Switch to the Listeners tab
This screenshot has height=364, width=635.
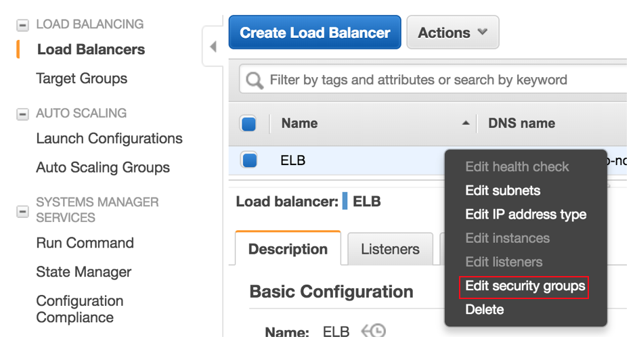(390, 249)
